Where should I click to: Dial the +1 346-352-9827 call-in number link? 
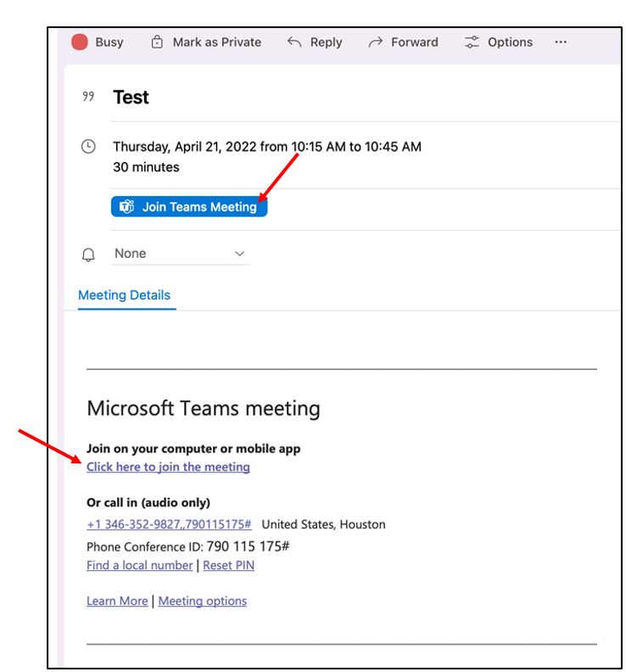click(x=169, y=524)
